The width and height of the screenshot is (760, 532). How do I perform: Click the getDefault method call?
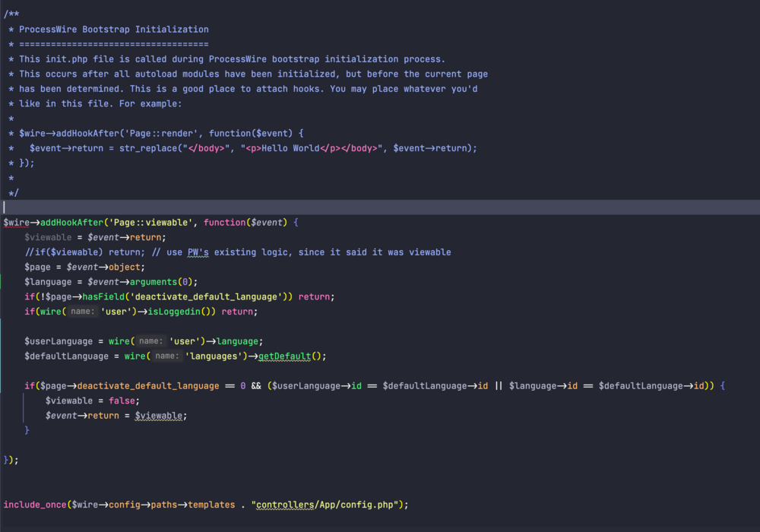pos(285,356)
